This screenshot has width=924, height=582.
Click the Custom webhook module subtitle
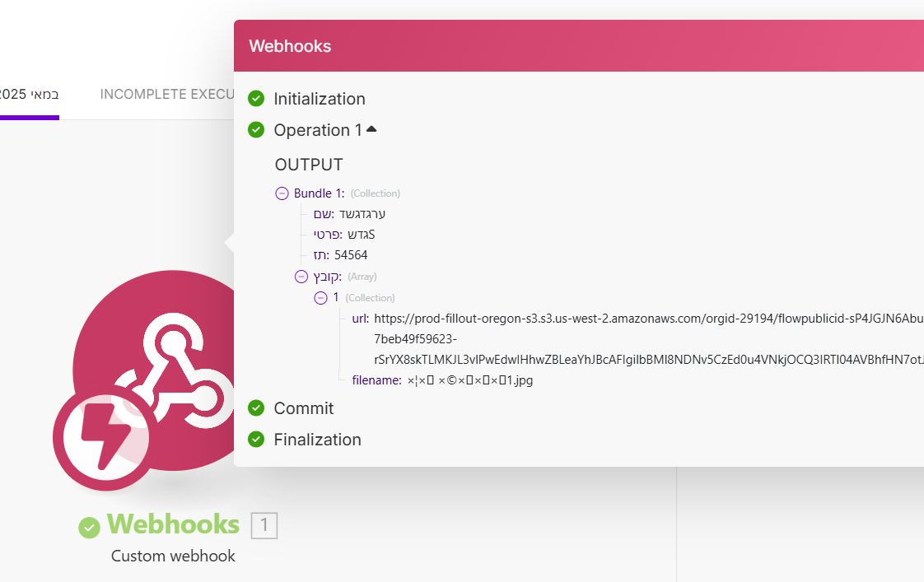[173, 556]
